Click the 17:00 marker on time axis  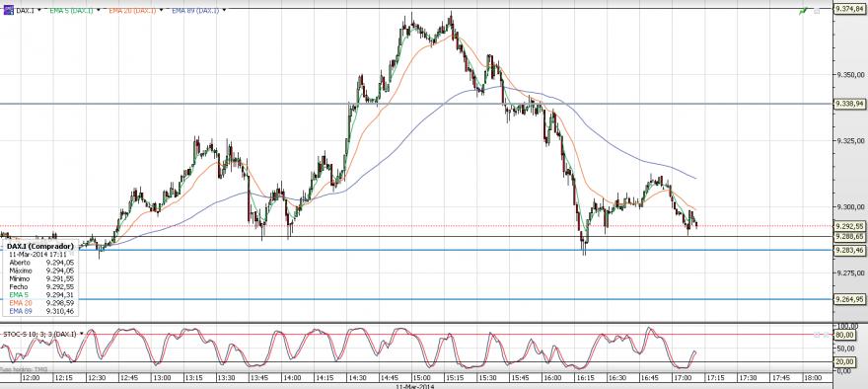(x=684, y=377)
